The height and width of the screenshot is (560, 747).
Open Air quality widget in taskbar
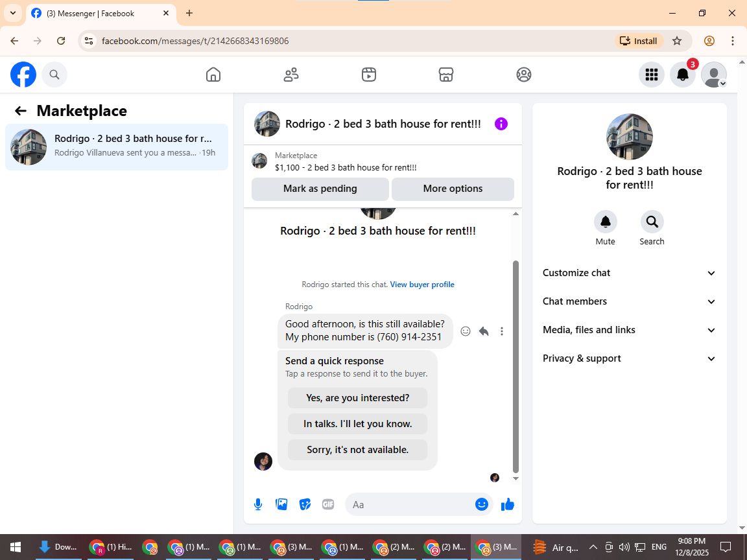[x=556, y=547]
